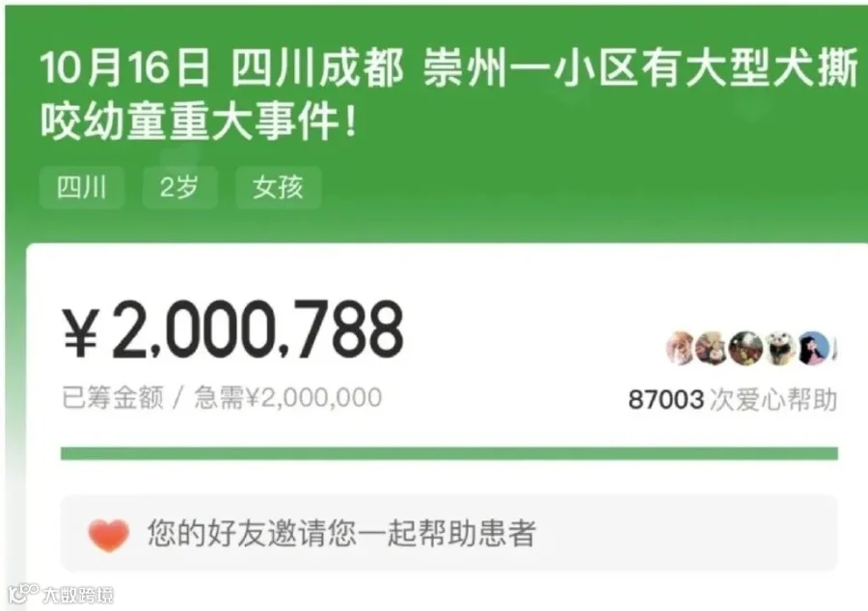Open the third donor avatar

[746, 348]
